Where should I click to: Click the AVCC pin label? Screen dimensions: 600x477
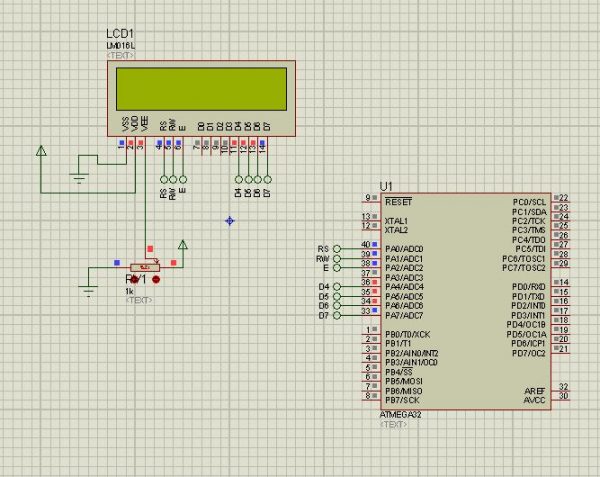click(x=534, y=400)
